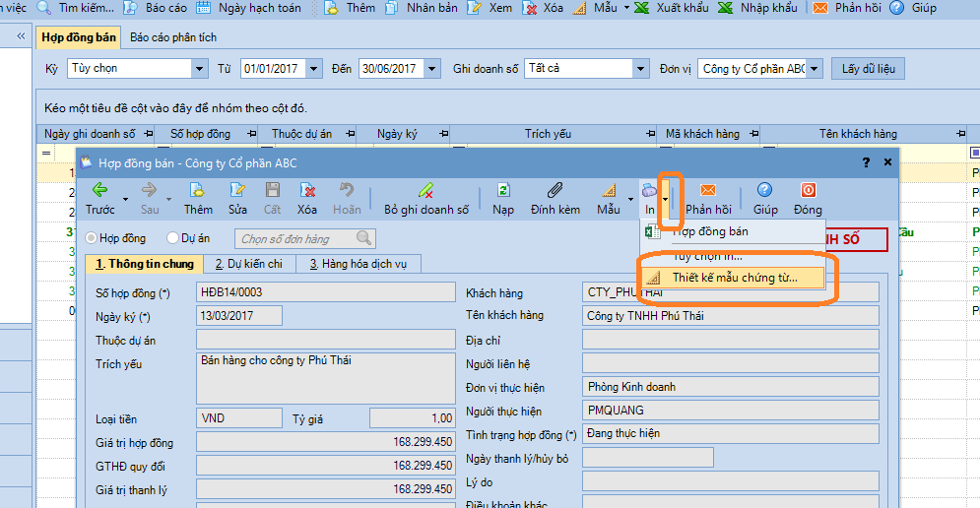Click the search magnifier in order field
Viewport: 980px width, 508px height.
[363, 237]
